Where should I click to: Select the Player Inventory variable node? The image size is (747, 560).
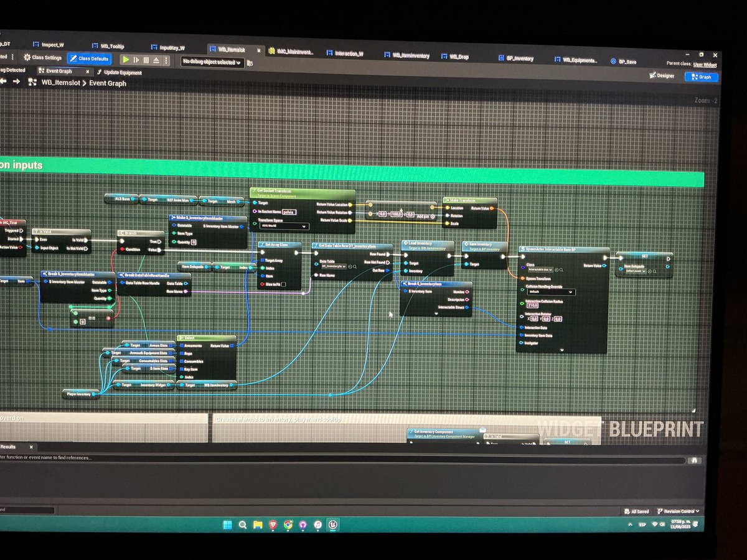(80, 393)
